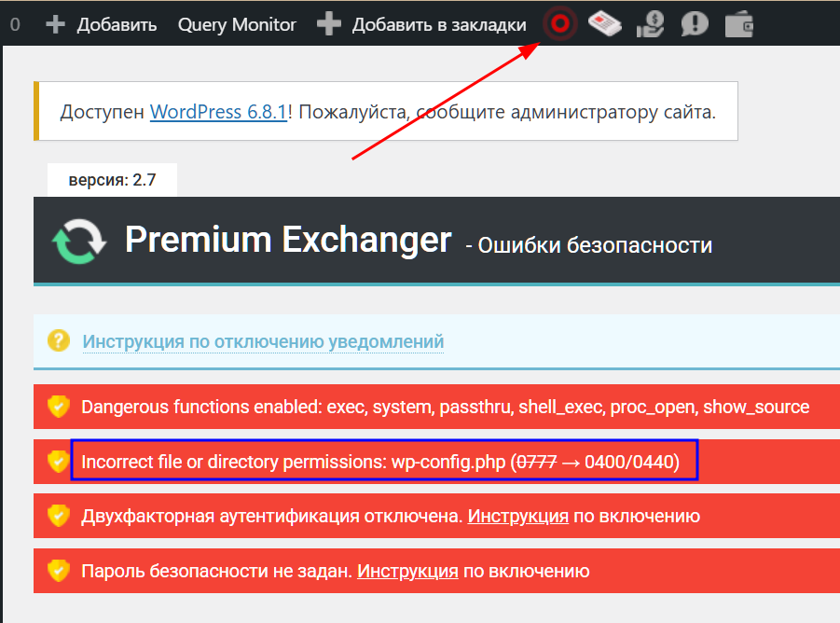Viewport: 840px width, 623px height.
Task: Open Инструкция link for two-factor authentication
Action: [x=517, y=516]
